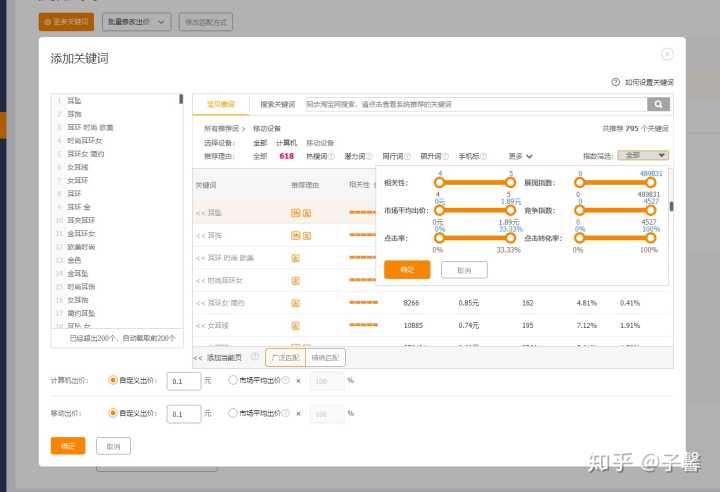
Task: Select 自定义出价 radio for 计算机出价
Action: tap(112, 381)
